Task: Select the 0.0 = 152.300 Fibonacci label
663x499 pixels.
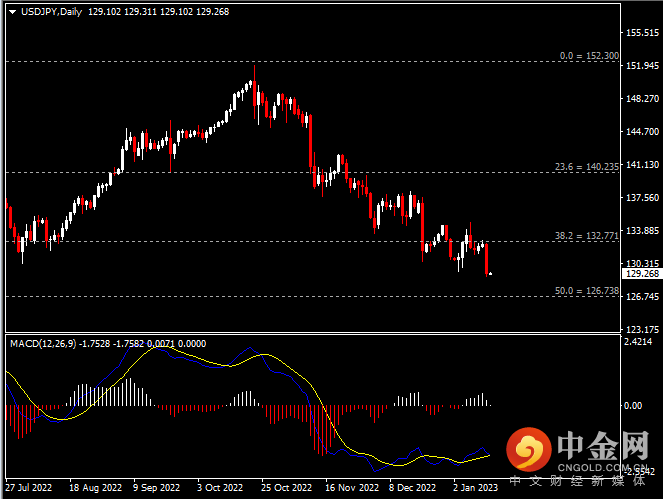Action: pos(589,56)
